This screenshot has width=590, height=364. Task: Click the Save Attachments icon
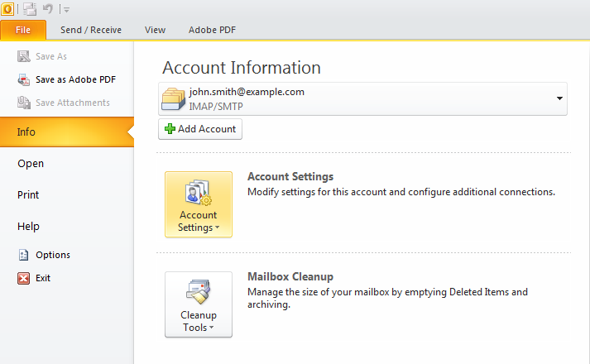(24, 103)
